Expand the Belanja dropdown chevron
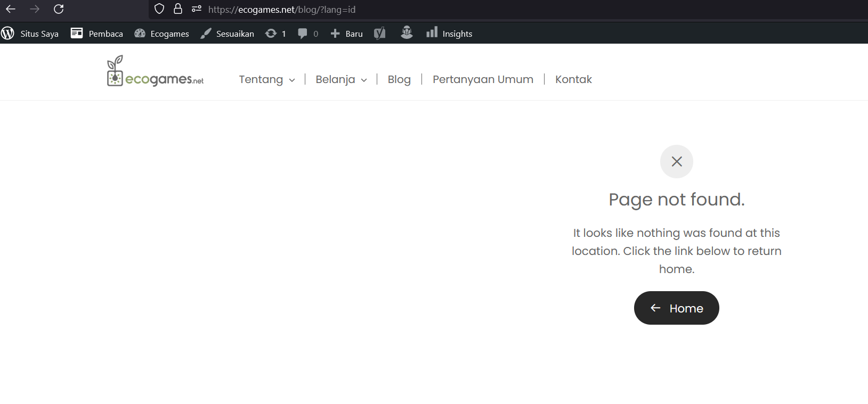 tap(364, 80)
